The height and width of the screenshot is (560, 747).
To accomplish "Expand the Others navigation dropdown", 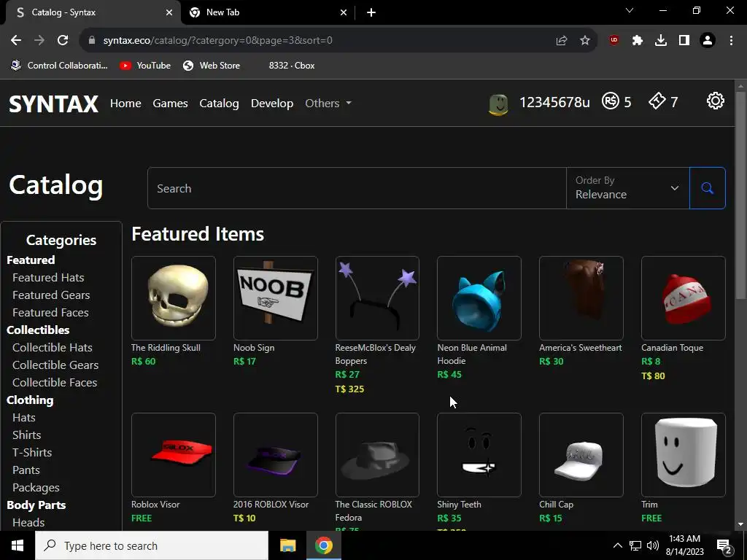I will click(328, 104).
